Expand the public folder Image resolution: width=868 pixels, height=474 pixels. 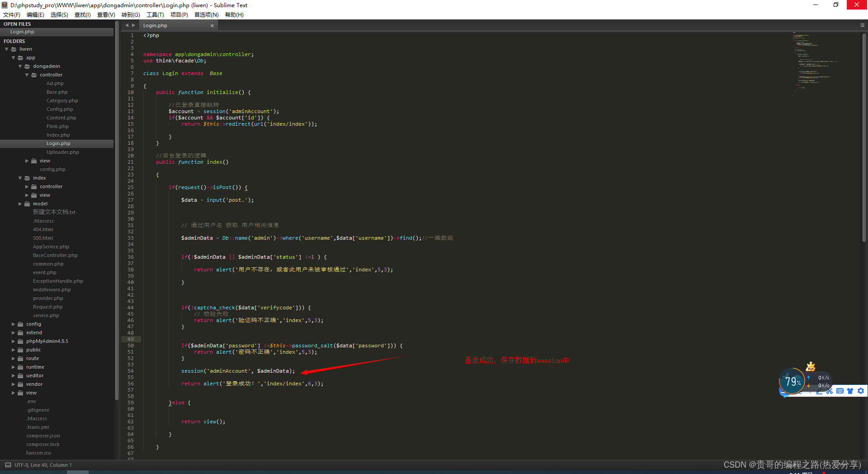point(14,350)
